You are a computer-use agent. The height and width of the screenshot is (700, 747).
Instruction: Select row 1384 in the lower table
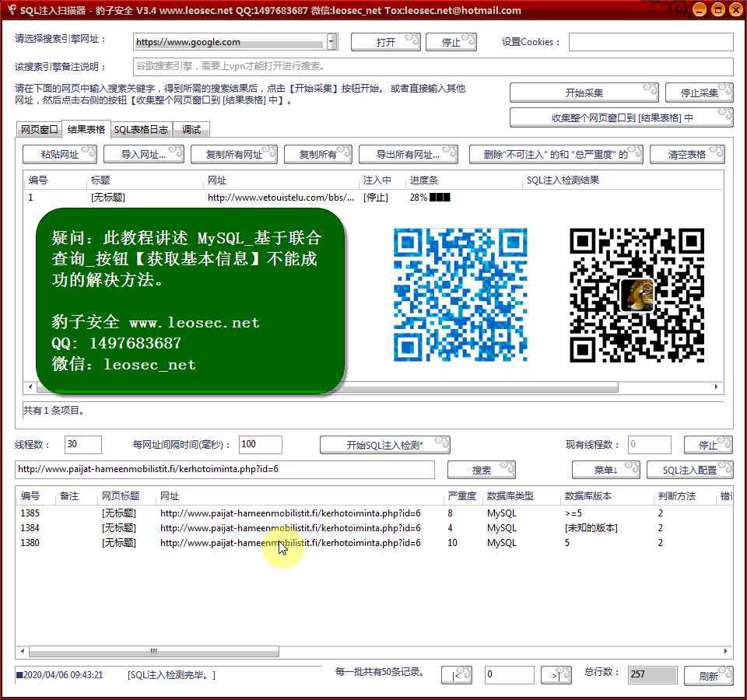coord(374,528)
